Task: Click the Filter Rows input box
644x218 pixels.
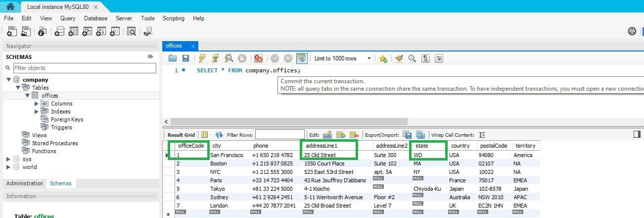Action: pos(280,135)
